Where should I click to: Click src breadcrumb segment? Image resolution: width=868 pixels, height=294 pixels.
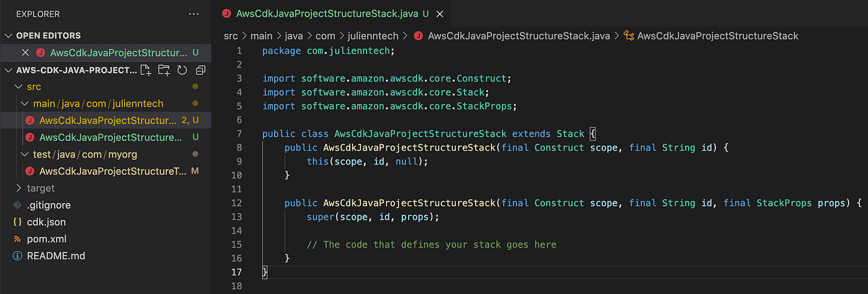[231, 36]
